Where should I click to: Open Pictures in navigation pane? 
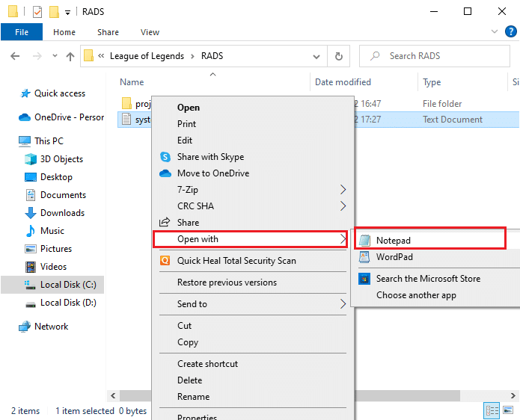(49, 248)
